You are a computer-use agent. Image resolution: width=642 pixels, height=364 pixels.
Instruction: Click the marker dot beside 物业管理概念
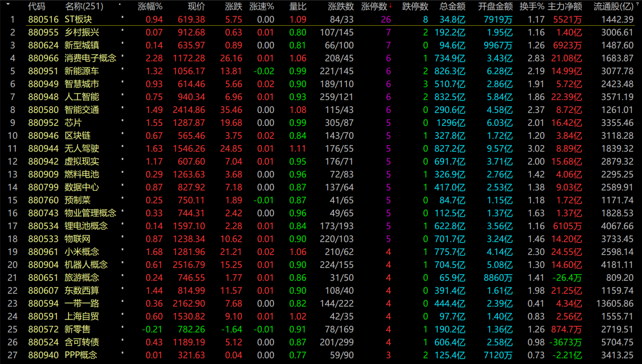(122, 211)
